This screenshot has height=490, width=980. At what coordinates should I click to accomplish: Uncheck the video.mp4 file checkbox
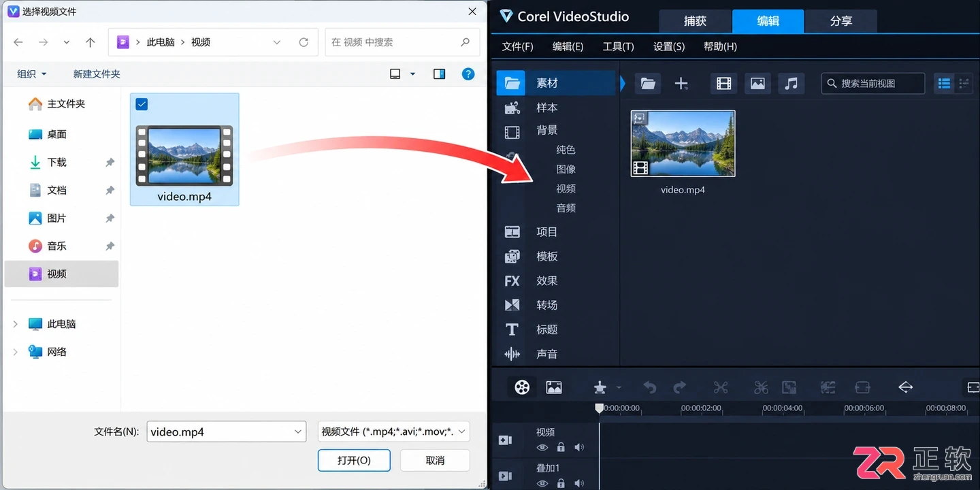click(x=142, y=104)
